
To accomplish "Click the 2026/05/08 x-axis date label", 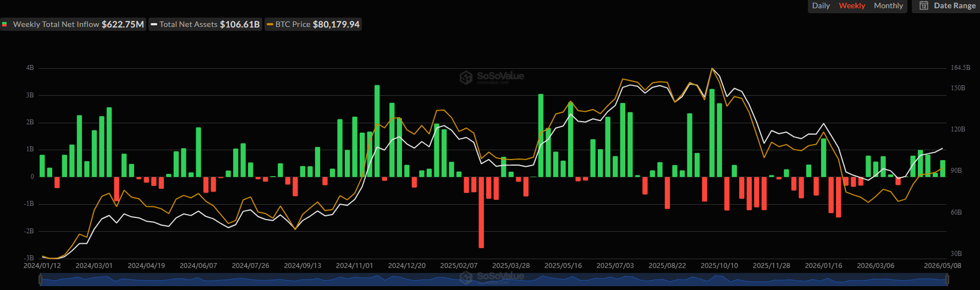I will click(x=943, y=265).
